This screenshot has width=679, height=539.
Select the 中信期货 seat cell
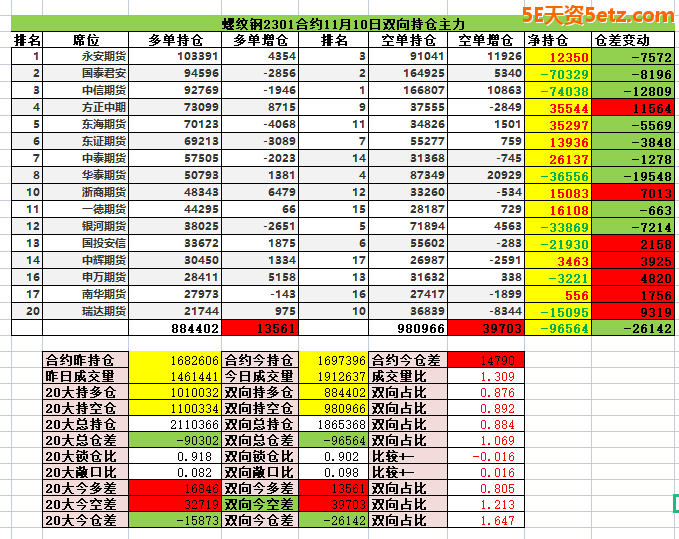[x=86, y=90]
